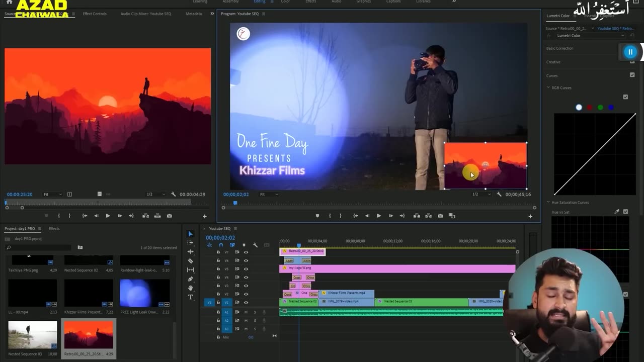Switch to Color workspace
This screenshot has height=362, width=644.
tap(285, 2)
